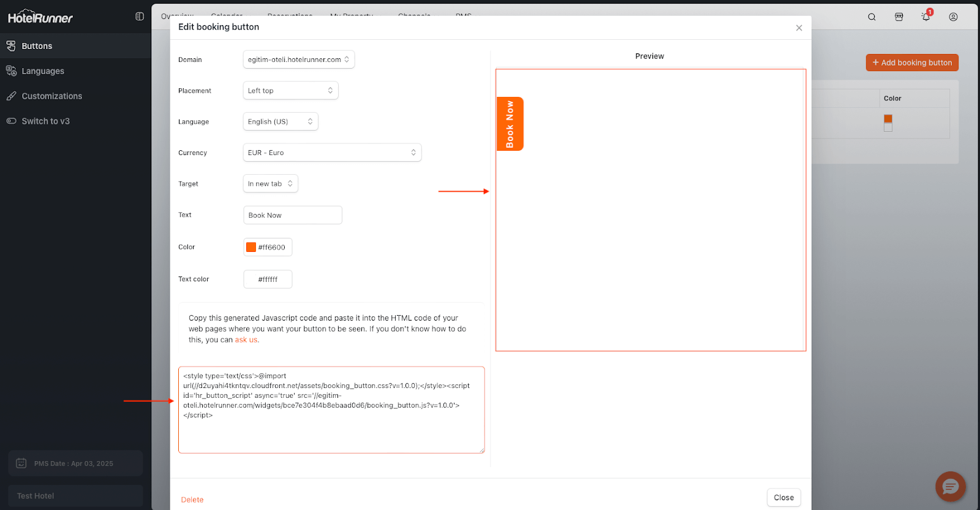Viewport: 980px width, 510px height.
Task: Open the Target dropdown
Action: pyautogui.click(x=270, y=184)
